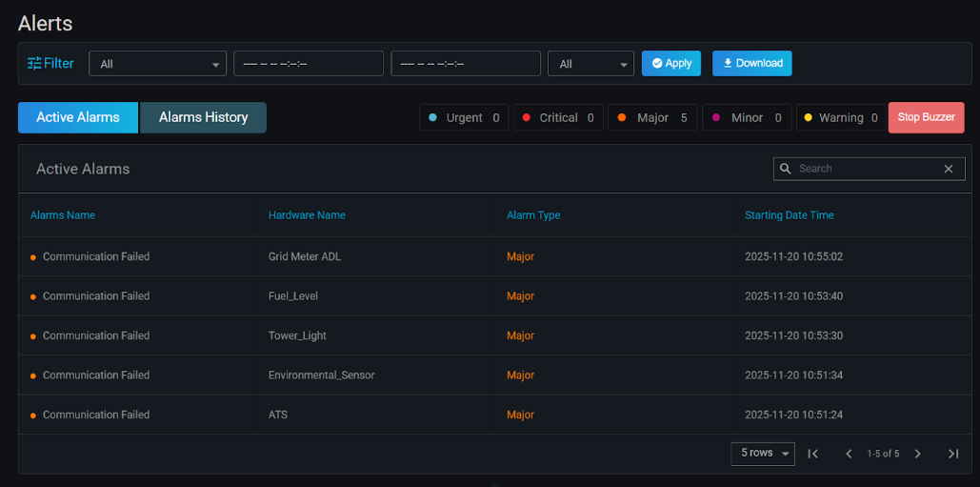
Task: Jump to the last page
Action: pyautogui.click(x=953, y=454)
